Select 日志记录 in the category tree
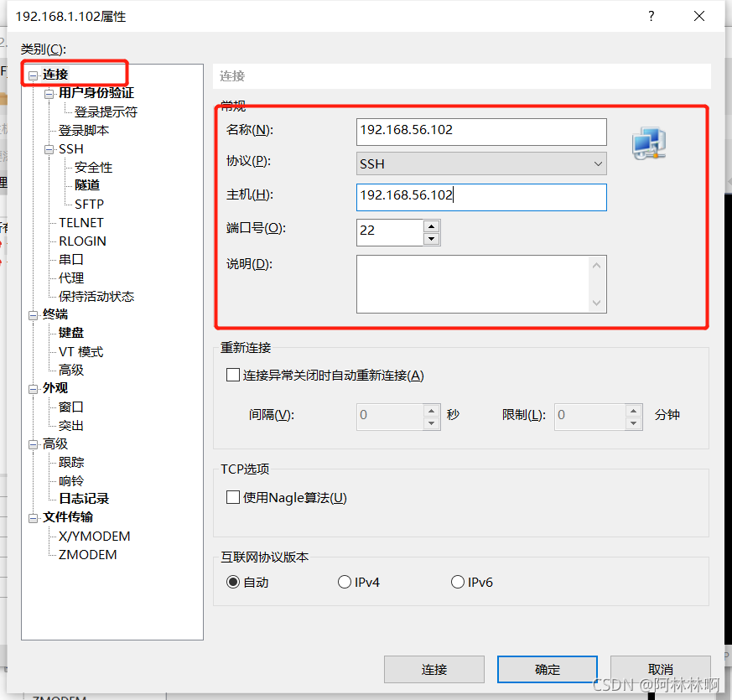Viewport: 732px width, 700px height. [84, 499]
